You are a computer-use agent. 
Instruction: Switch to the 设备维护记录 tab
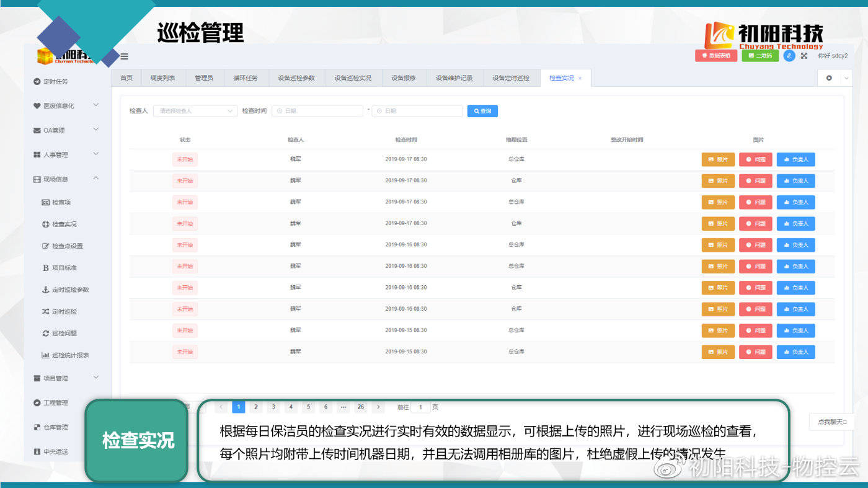coord(454,78)
